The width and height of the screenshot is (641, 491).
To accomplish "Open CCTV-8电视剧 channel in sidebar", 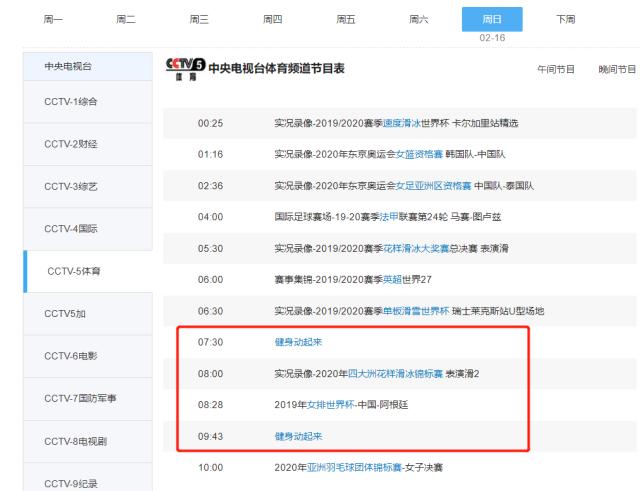I will coord(88,442).
